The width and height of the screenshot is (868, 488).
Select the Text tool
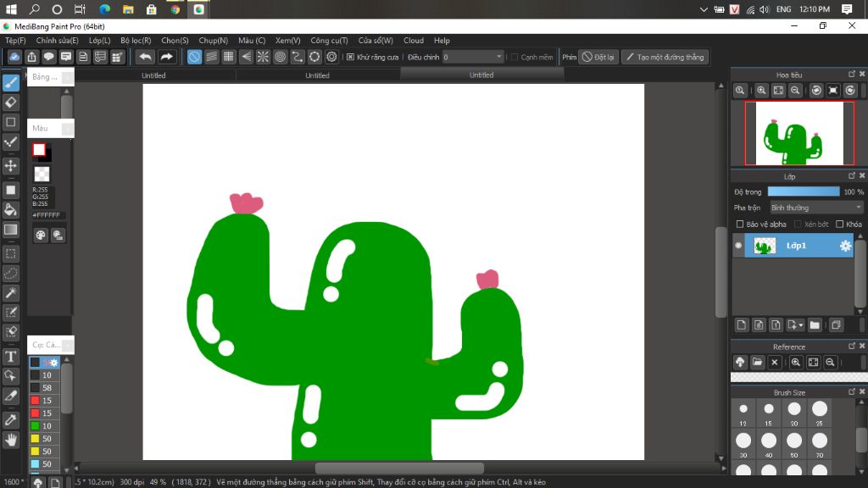click(10, 357)
